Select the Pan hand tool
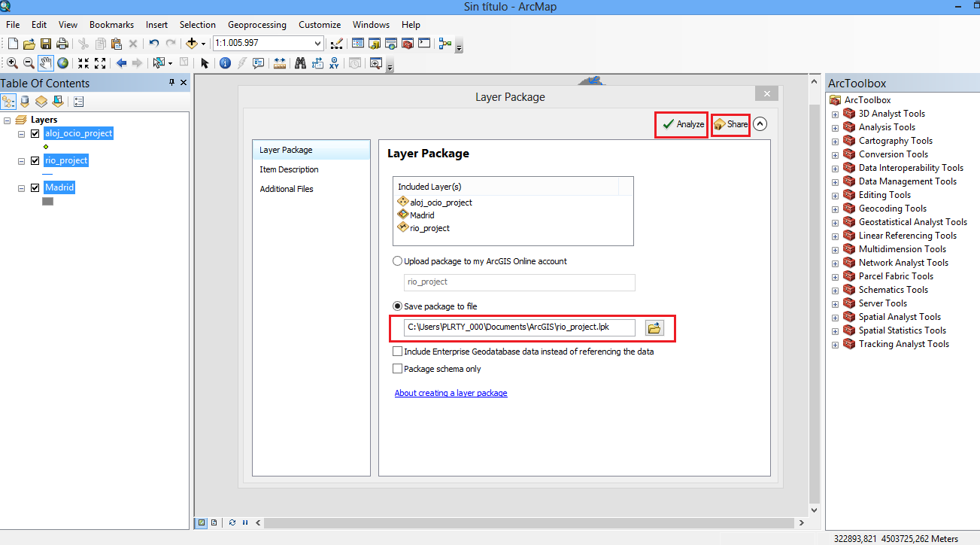The width and height of the screenshot is (980, 545). (46, 63)
